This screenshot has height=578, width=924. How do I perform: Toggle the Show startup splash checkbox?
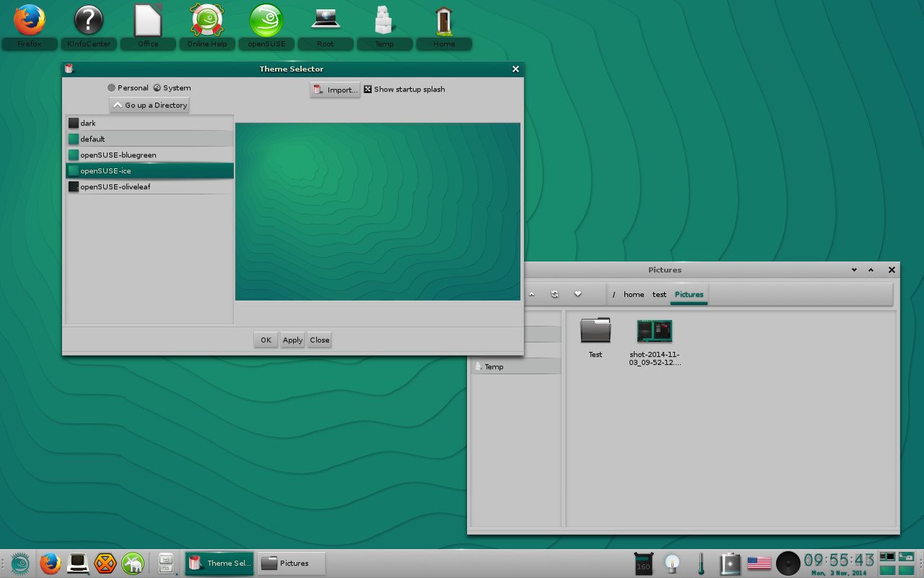[x=367, y=90]
